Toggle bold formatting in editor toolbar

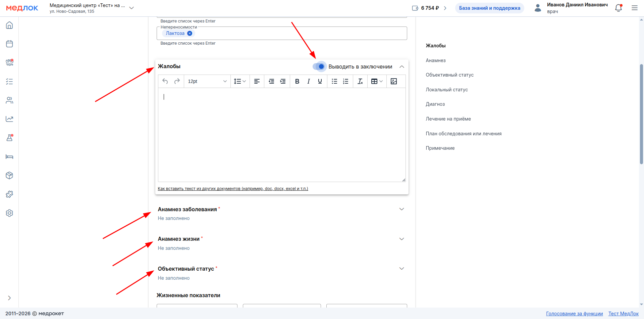click(x=297, y=81)
